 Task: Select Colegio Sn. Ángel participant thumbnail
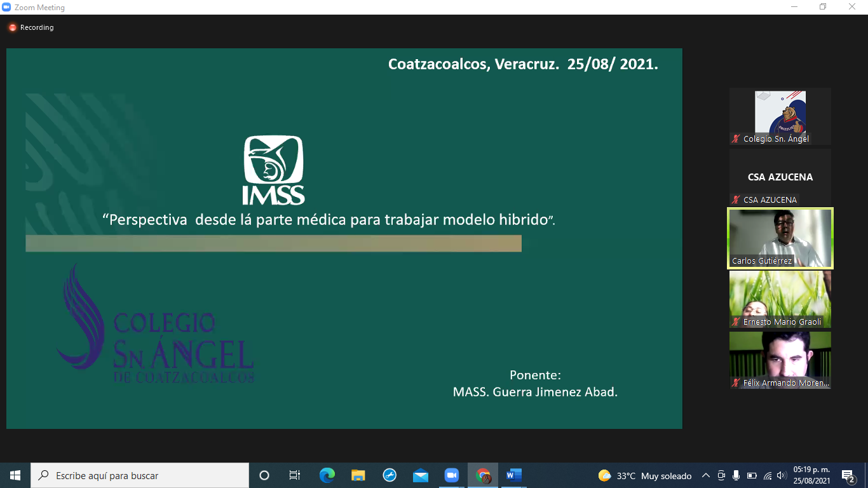(x=780, y=116)
